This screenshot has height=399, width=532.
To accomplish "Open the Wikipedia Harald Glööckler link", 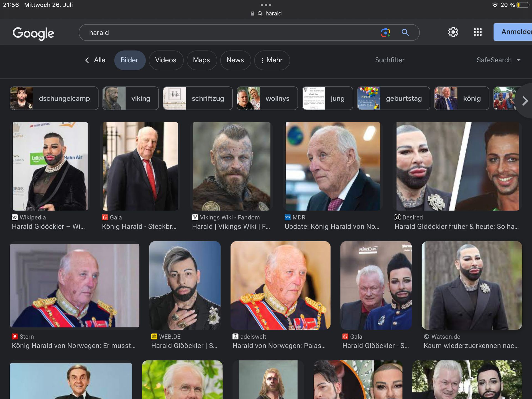I will click(48, 226).
